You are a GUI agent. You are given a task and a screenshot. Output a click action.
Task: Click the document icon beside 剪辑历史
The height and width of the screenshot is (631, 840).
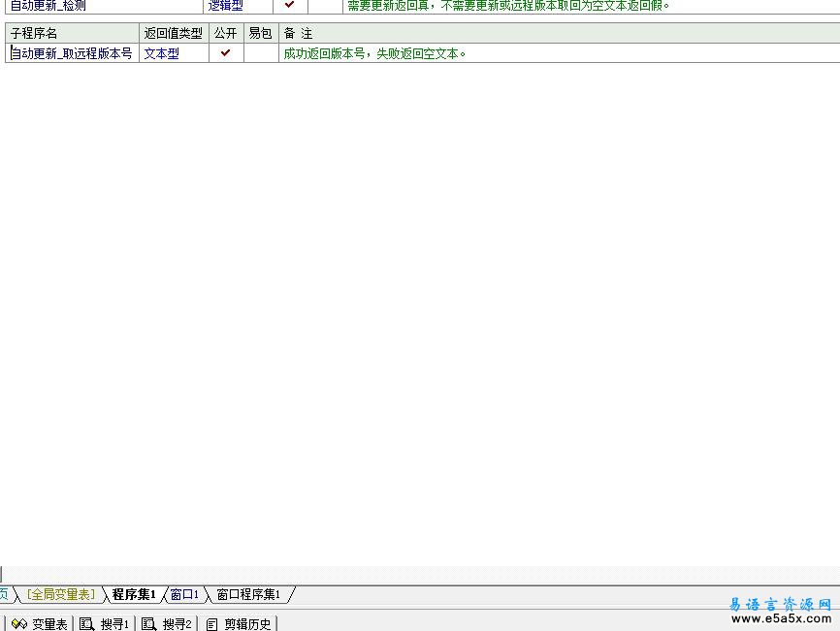pyautogui.click(x=212, y=624)
